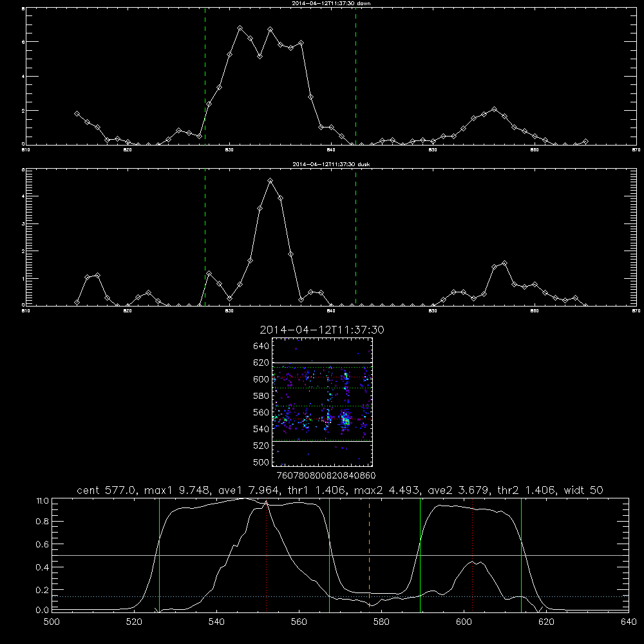Viewport: 644px width, 644px height.
Task: Click the y-axis label 520 beside the image
Action: click(261, 446)
